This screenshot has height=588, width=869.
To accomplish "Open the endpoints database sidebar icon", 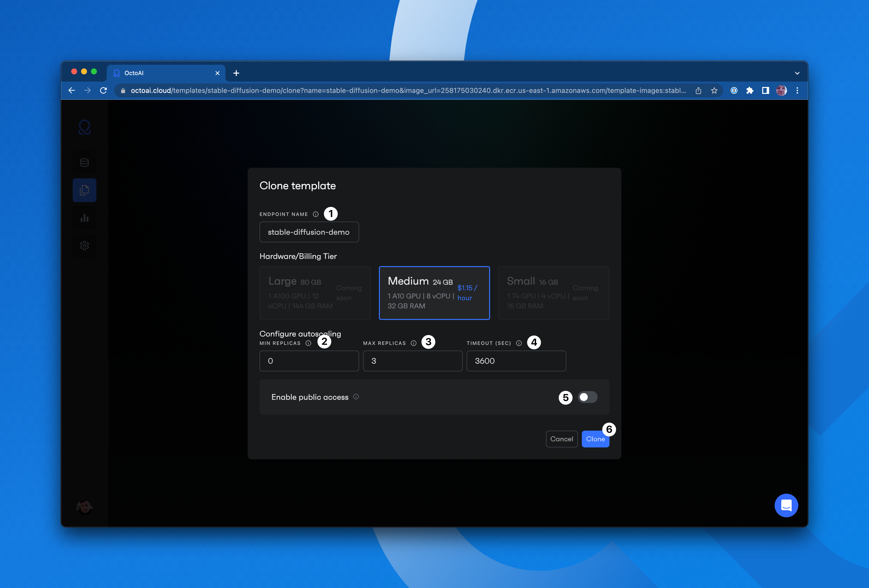I will click(85, 163).
